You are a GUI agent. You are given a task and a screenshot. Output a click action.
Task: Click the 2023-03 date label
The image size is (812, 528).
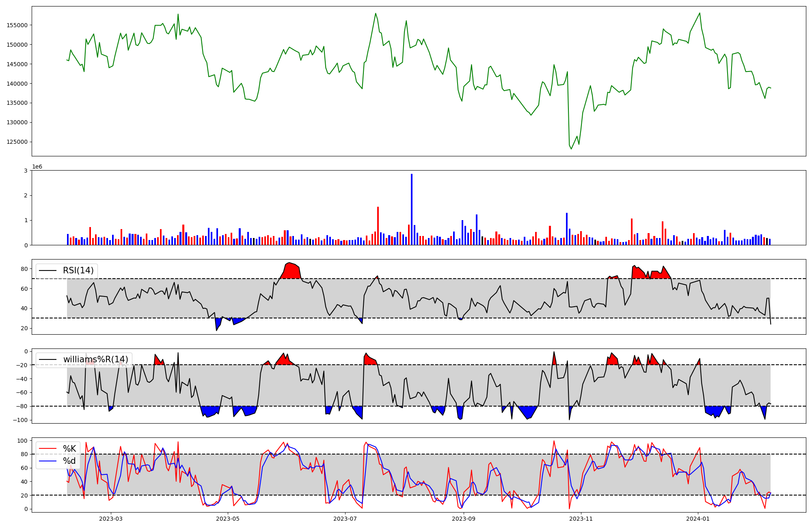[x=111, y=519]
